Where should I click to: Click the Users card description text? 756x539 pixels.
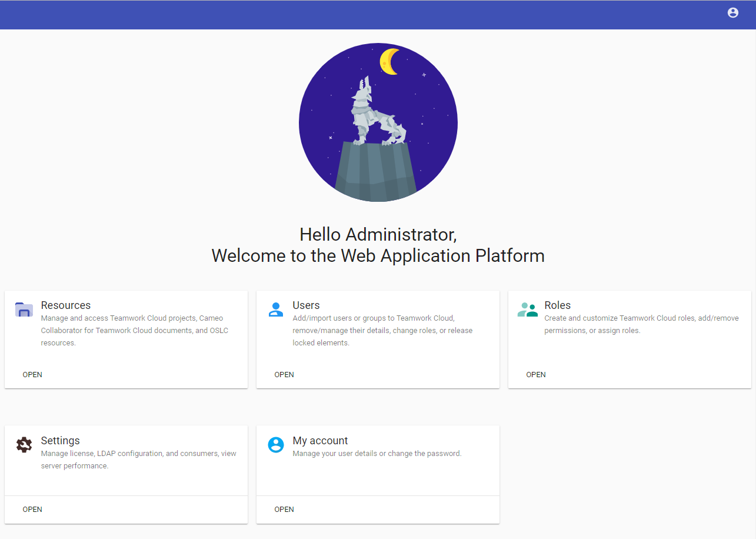click(x=382, y=331)
